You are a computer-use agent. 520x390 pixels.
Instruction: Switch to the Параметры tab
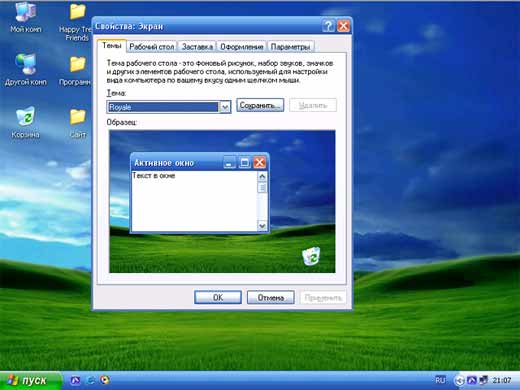(x=290, y=47)
